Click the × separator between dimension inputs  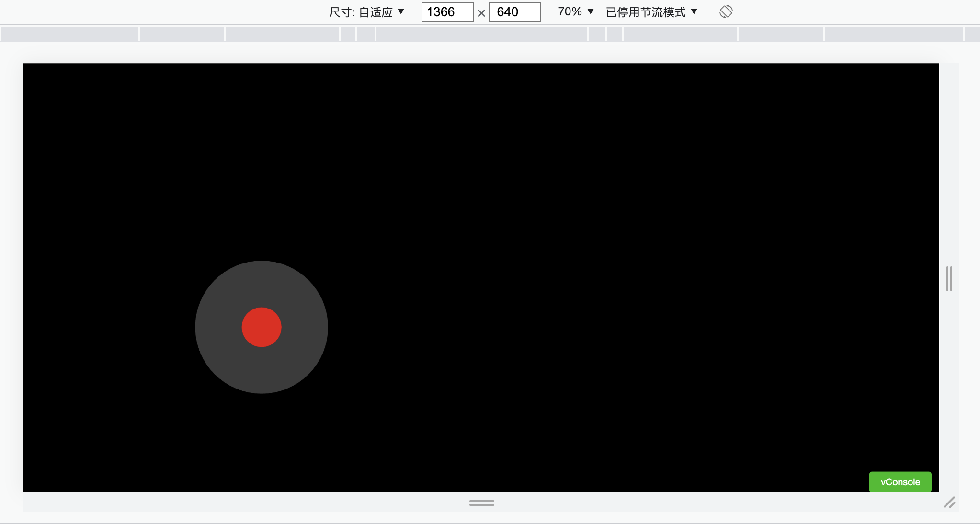click(481, 13)
